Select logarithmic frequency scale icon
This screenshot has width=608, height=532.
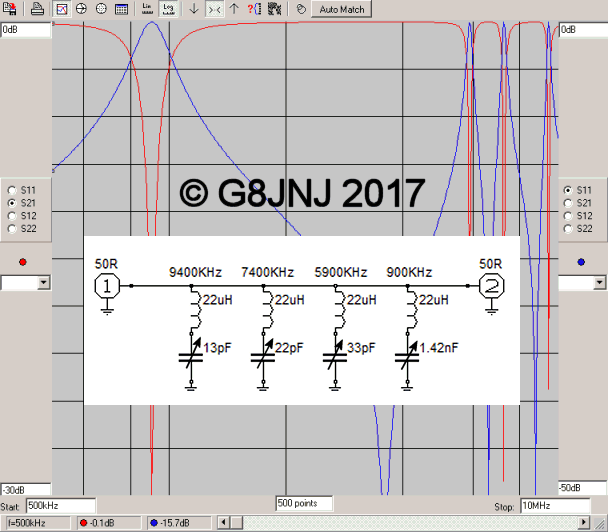click(168, 9)
